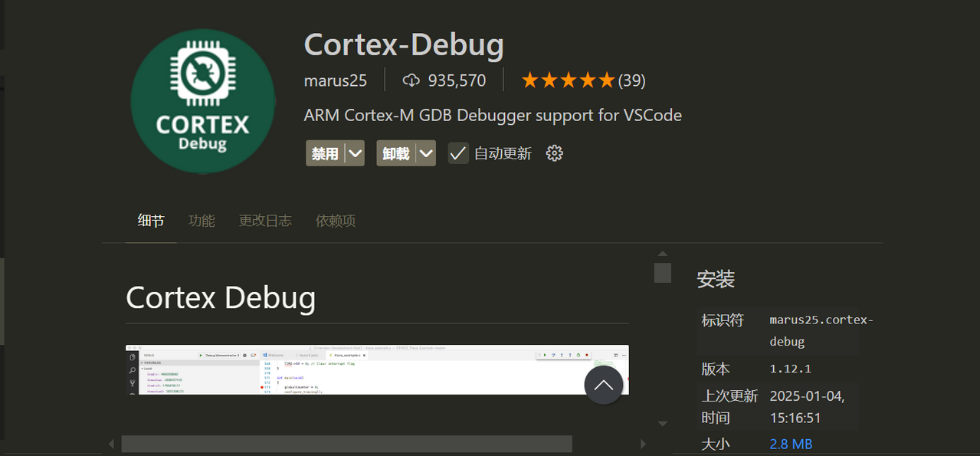Open the extension settings gear icon
This screenshot has height=456, width=980.
[555, 153]
